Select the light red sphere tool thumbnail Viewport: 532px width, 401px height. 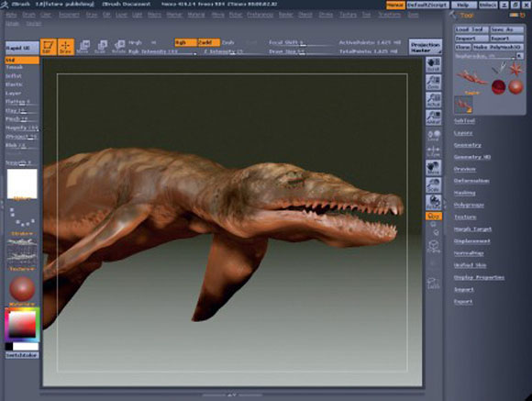tap(515, 87)
